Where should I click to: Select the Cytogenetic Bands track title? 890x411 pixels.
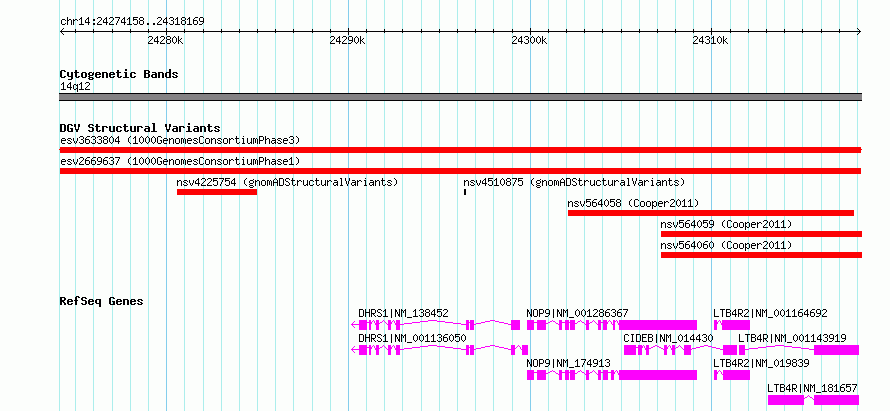point(119,74)
